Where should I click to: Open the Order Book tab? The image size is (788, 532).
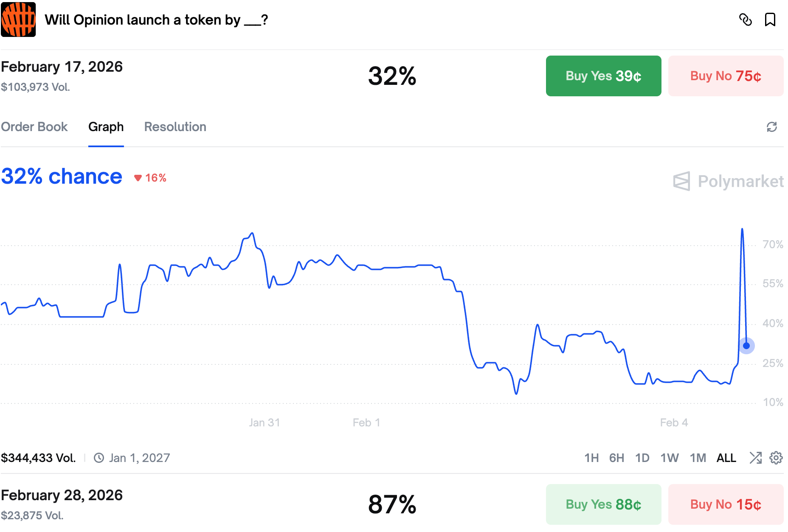pyautogui.click(x=34, y=127)
